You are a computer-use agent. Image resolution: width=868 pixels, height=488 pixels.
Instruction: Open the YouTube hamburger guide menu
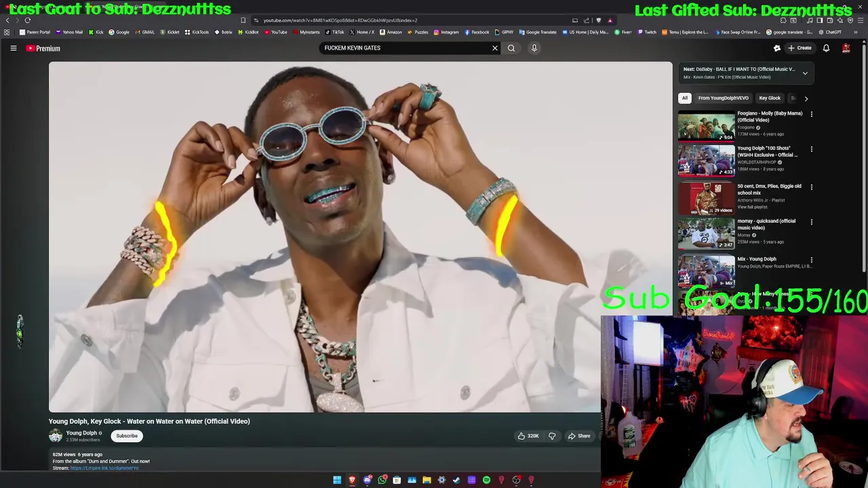coord(13,48)
